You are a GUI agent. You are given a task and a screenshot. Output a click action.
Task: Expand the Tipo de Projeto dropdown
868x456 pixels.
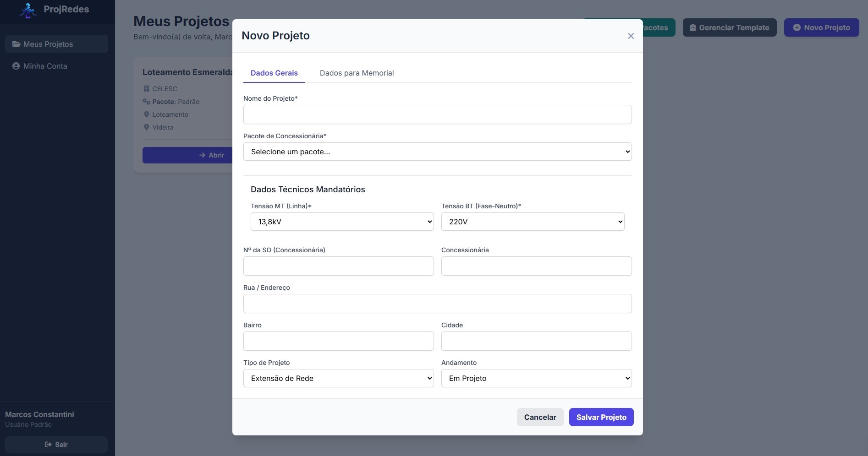[x=338, y=378]
